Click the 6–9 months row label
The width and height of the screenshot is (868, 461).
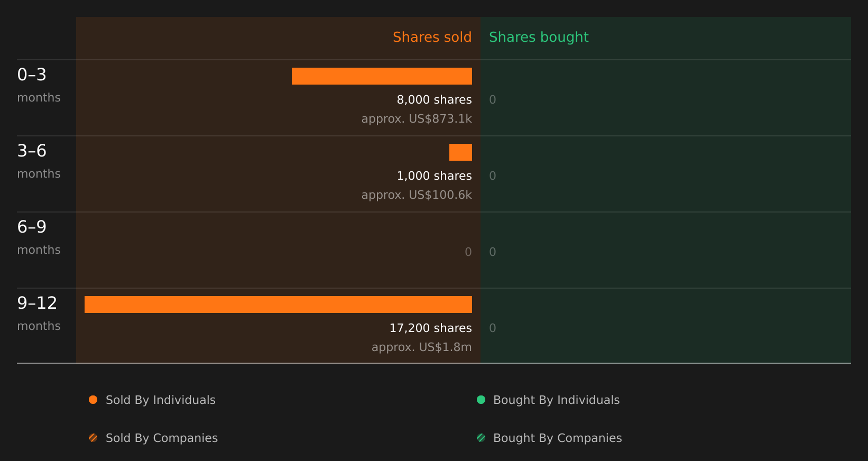coord(39,237)
